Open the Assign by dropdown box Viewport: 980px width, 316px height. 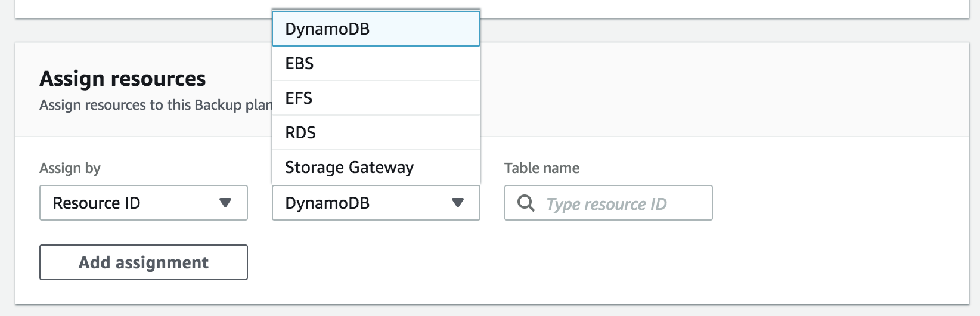143,203
